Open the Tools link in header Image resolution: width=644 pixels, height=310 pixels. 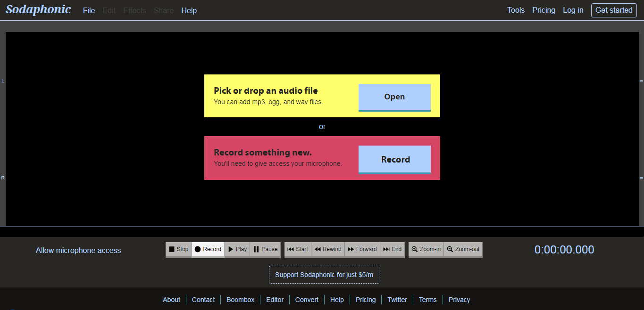click(x=516, y=10)
